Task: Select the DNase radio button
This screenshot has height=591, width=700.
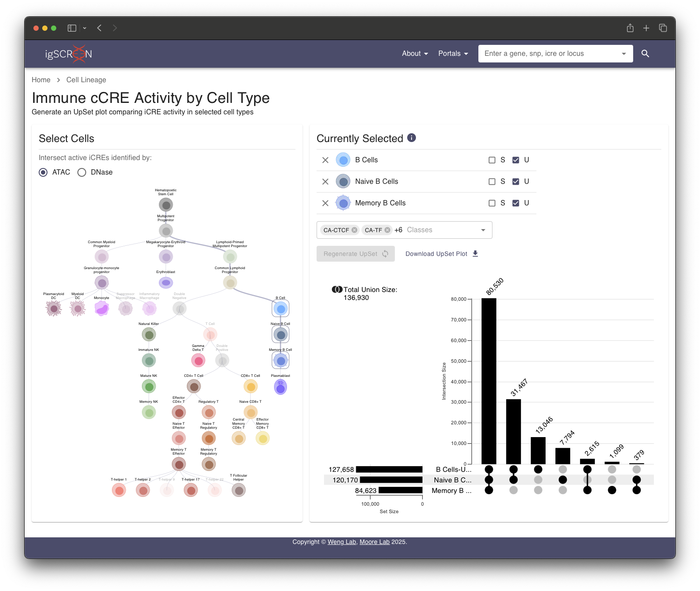Action: coord(82,172)
